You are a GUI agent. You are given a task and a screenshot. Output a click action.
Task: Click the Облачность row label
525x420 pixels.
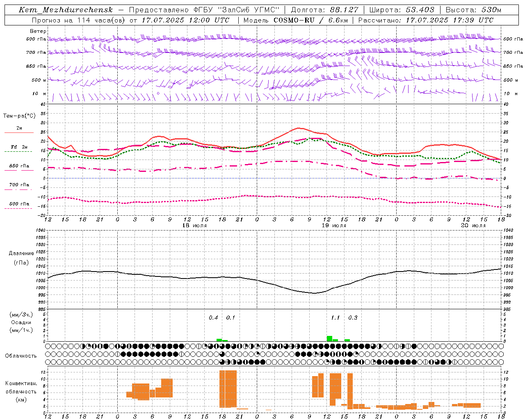click(x=21, y=356)
